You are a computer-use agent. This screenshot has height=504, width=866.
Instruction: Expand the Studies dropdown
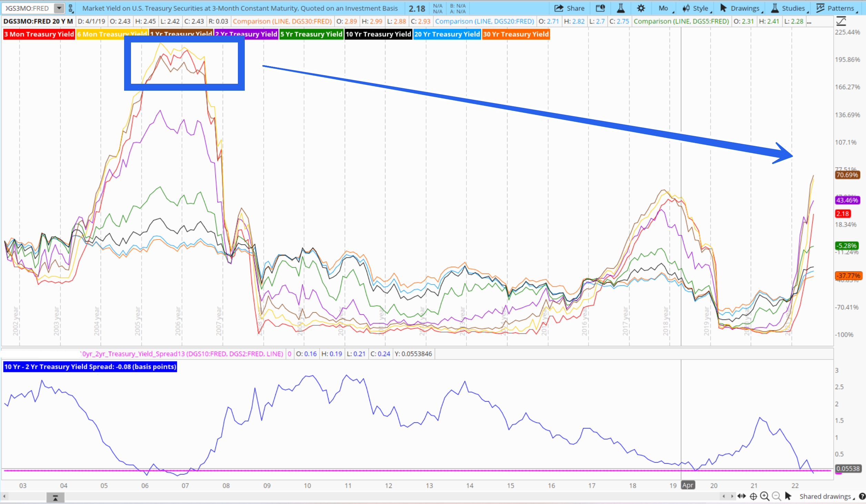click(789, 8)
